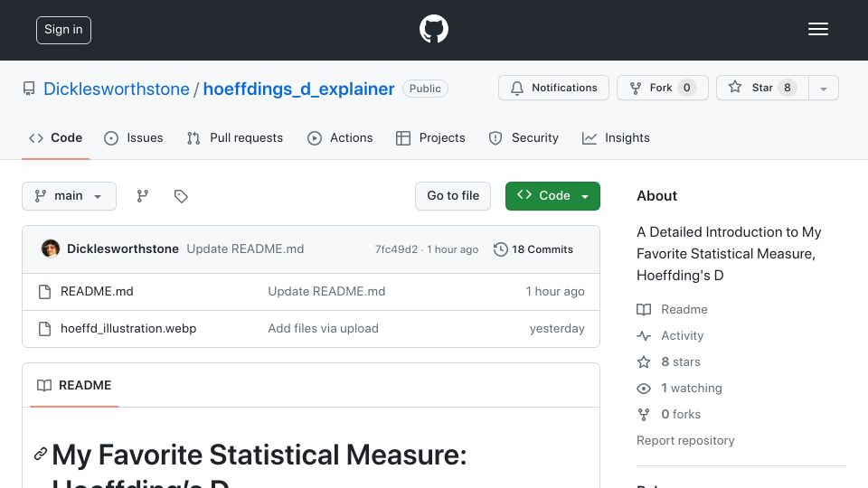Click the eye icon beside 1 watching
Image resolution: width=868 pixels, height=488 pixels.
[643, 389]
